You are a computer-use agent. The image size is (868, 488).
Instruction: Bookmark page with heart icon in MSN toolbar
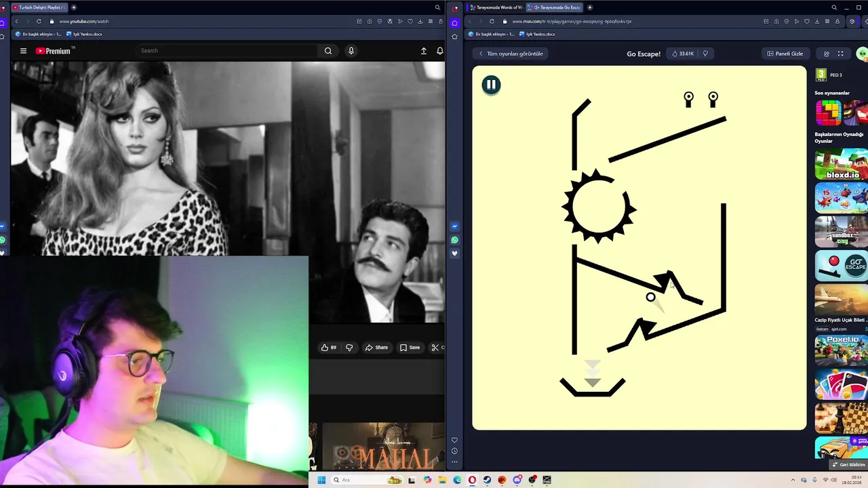pos(808,21)
